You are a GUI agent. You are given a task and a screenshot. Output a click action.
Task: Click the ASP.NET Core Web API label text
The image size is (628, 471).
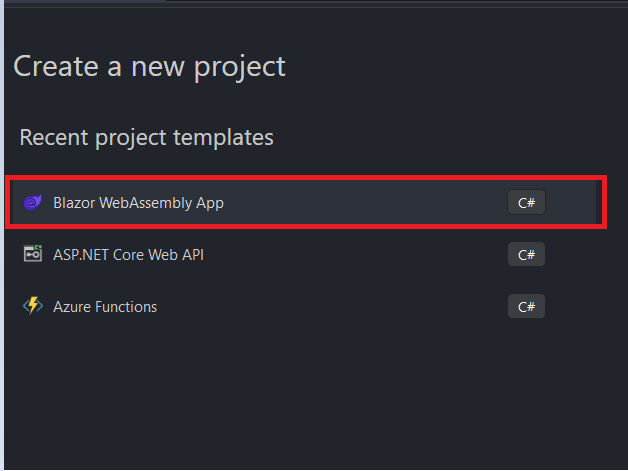click(x=129, y=255)
